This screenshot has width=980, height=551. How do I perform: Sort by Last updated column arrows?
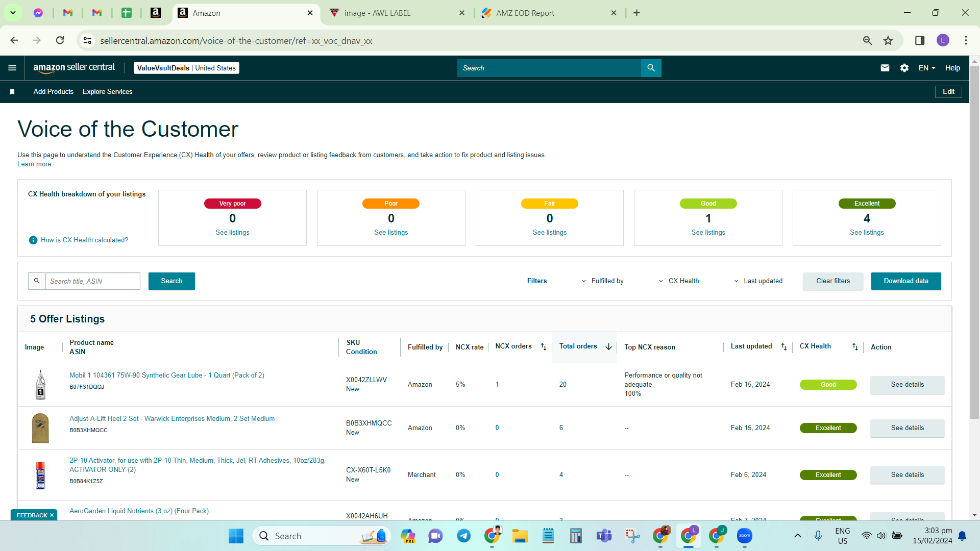click(x=784, y=347)
